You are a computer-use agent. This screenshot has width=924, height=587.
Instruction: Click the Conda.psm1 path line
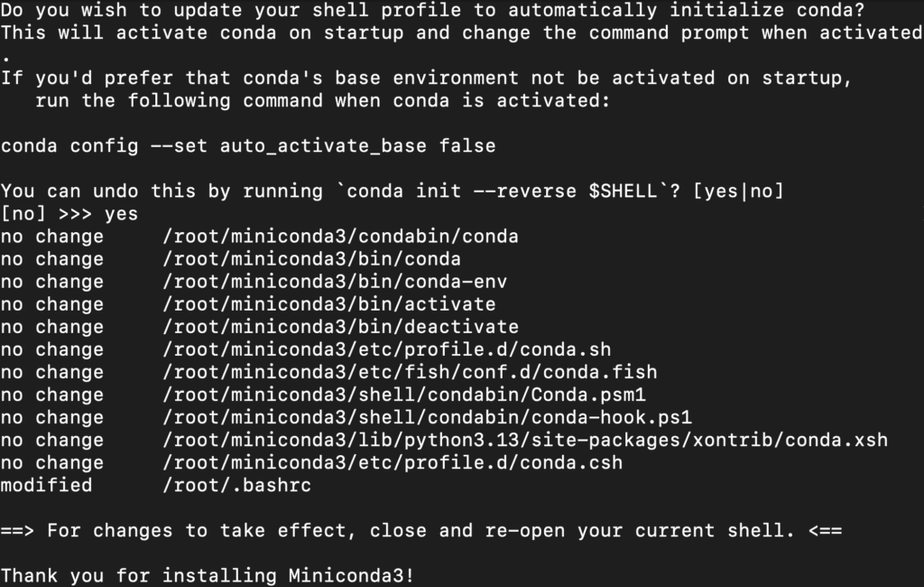(x=404, y=395)
